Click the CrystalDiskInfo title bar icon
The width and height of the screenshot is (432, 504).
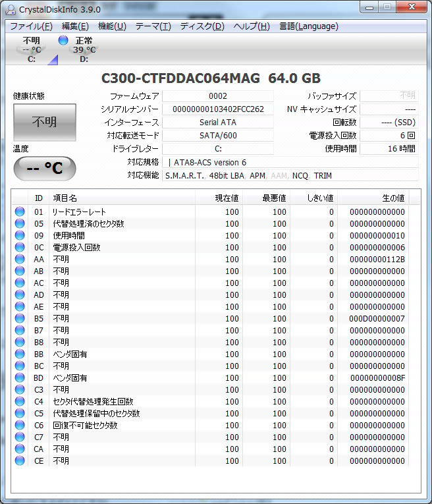click(x=11, y=9)
